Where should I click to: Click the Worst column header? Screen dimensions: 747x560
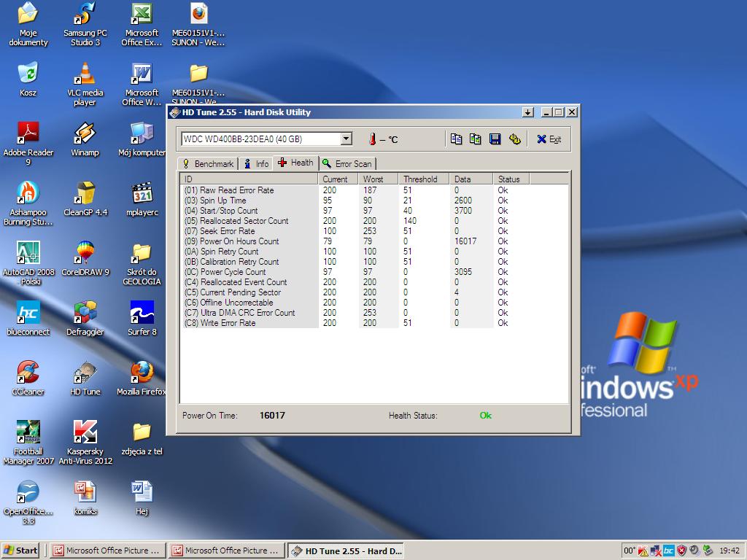click(x=379, y=179)
